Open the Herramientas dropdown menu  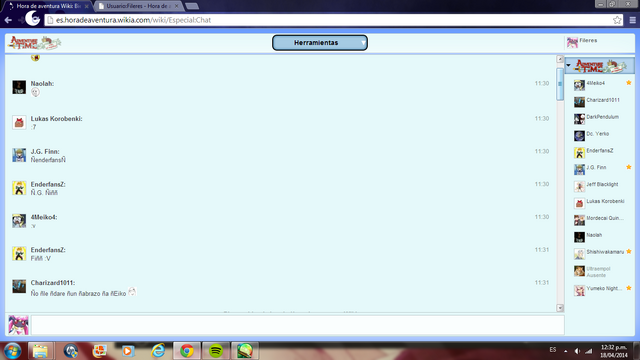coord(320,42)
